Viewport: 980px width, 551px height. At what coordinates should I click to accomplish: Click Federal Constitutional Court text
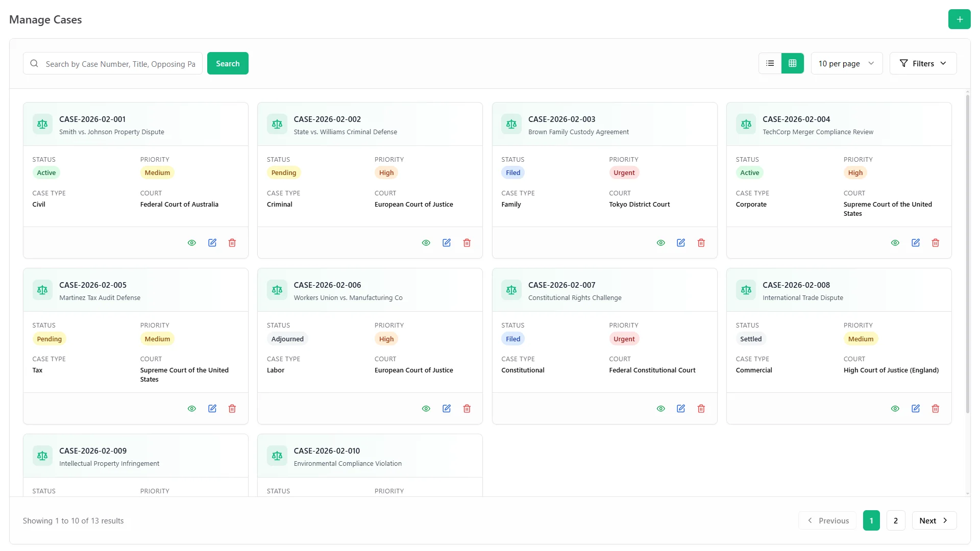coord(652,370)
